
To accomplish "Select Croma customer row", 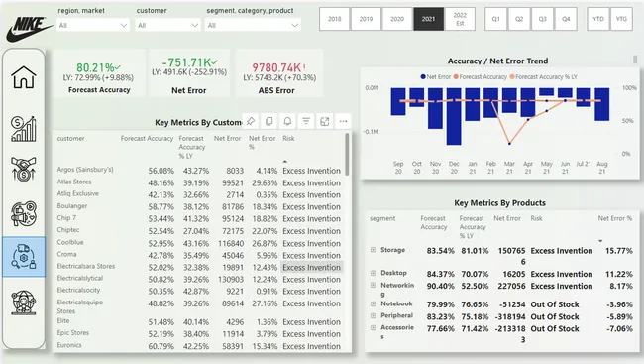I will coord(199,255).
